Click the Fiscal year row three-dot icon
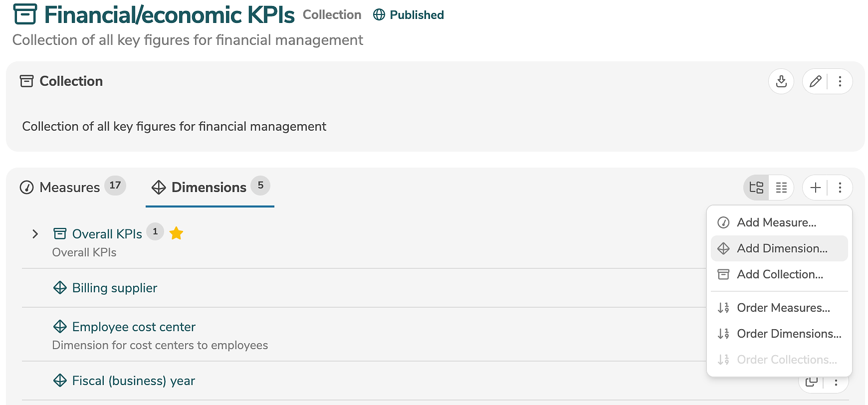 (x=836, y=383)
